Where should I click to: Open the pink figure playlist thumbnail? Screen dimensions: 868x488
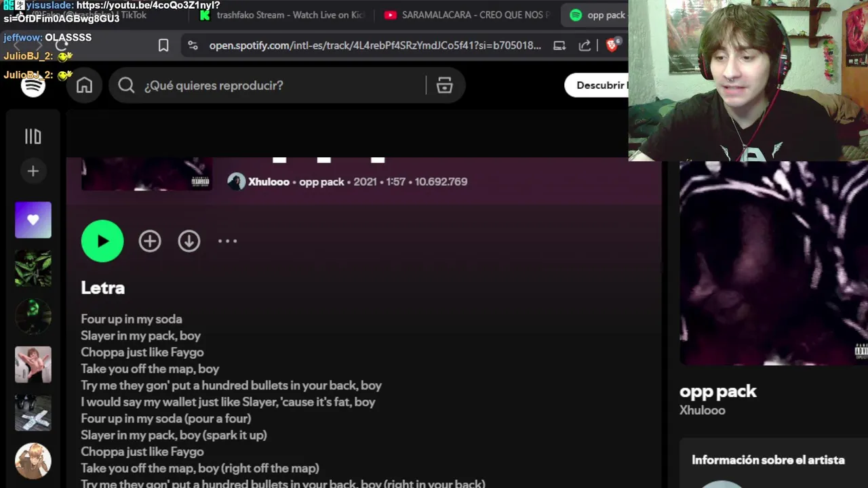(x=33, y=365)
